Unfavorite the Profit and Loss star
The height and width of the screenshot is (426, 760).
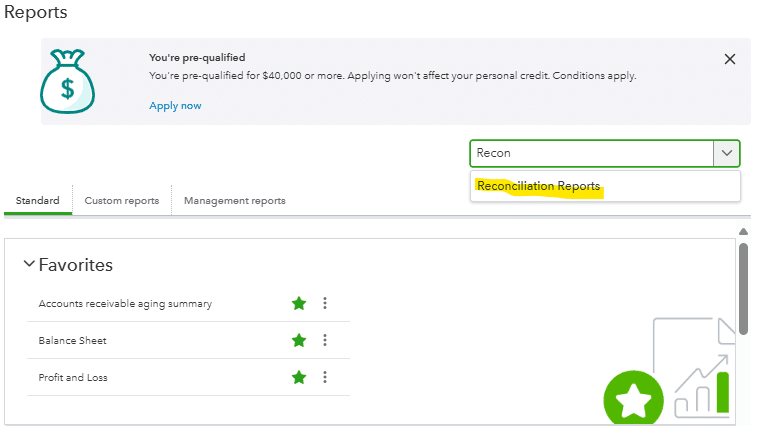point(299,377)
